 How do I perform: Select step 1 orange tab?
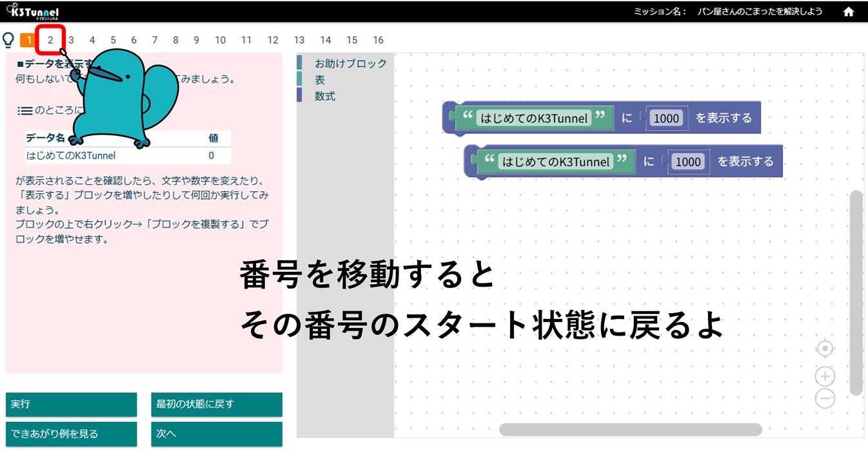tap(28, 40)
